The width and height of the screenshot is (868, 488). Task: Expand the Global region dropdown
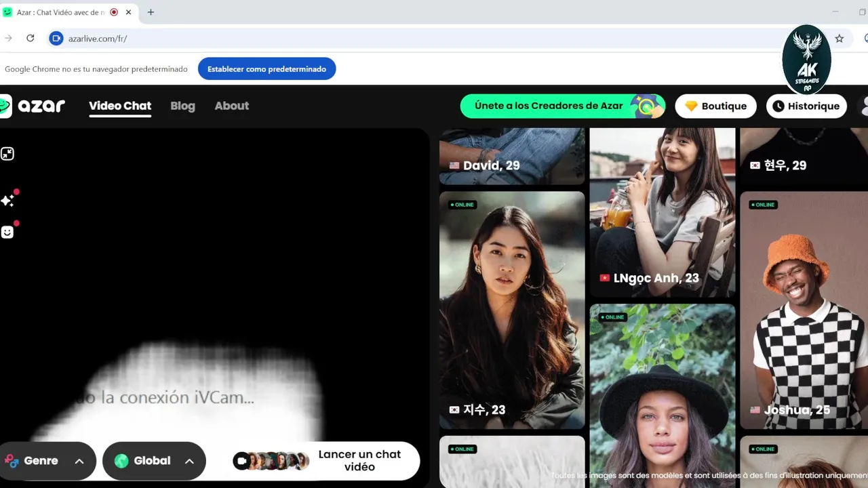pos(154,461)
